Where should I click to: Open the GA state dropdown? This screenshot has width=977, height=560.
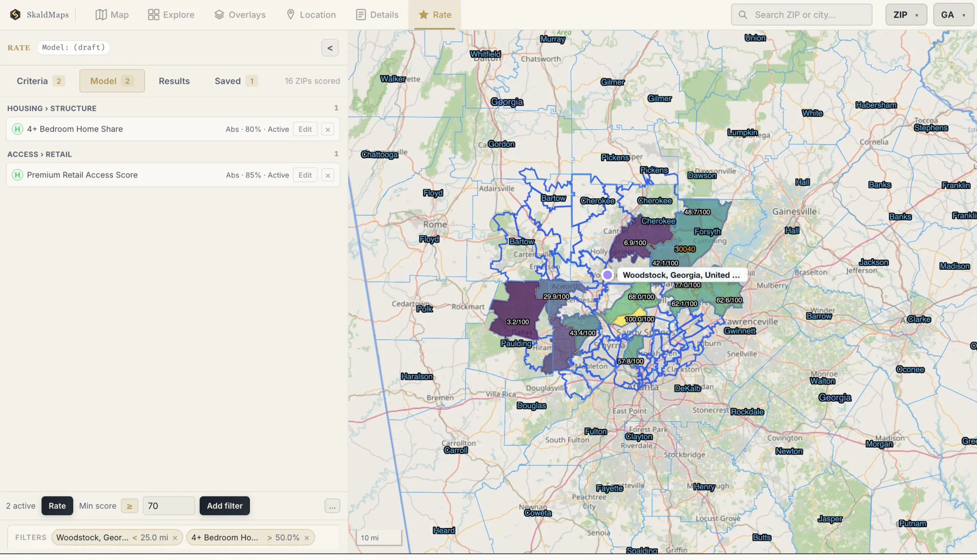pyautogui.click(x=953, y=15)
